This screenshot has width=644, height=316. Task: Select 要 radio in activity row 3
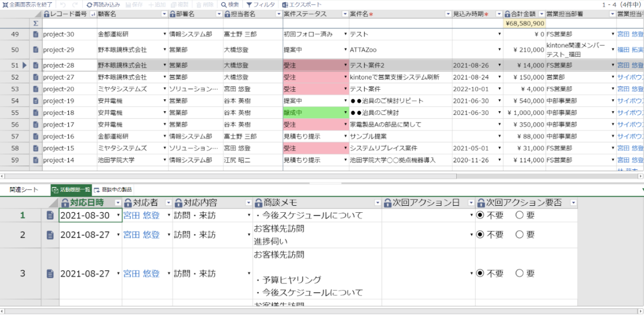pos(520,274)
